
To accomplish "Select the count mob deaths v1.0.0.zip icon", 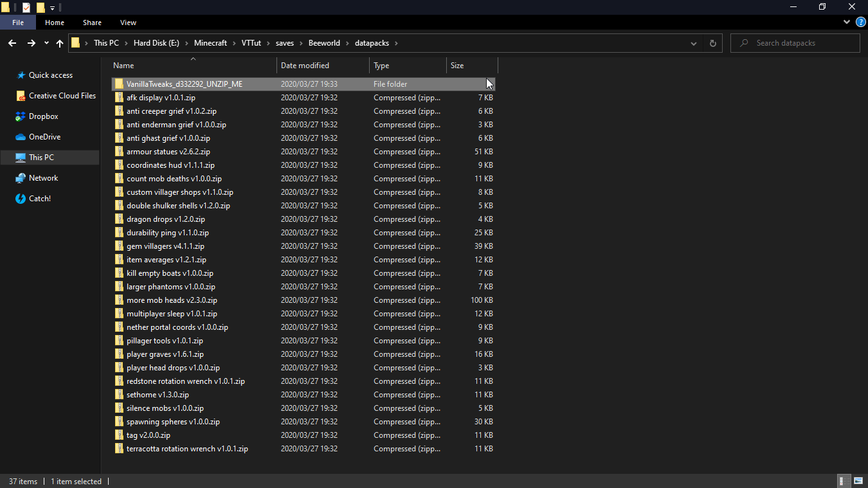I will coord(119,179).
